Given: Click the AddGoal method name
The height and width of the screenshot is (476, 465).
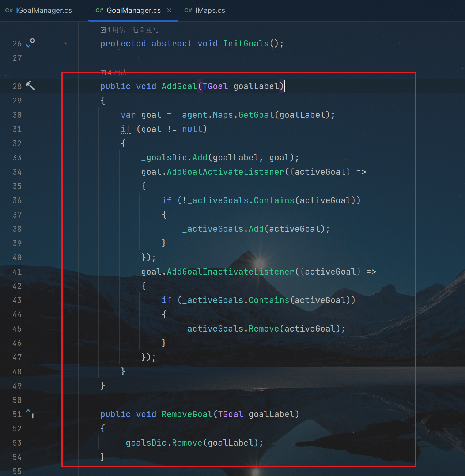Looking at the screenshot, I should (179, 86).
